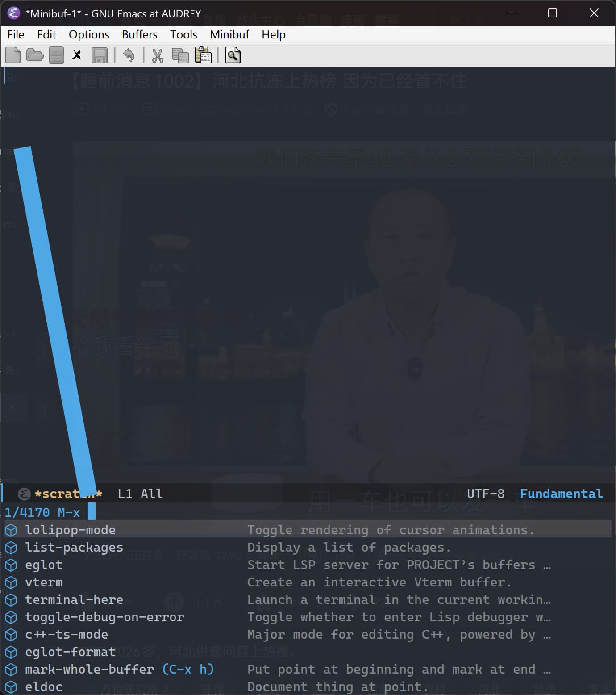616x695 pixels.
Task: Choose the toggle-debug-on-error command
Action: pos(104,617)
